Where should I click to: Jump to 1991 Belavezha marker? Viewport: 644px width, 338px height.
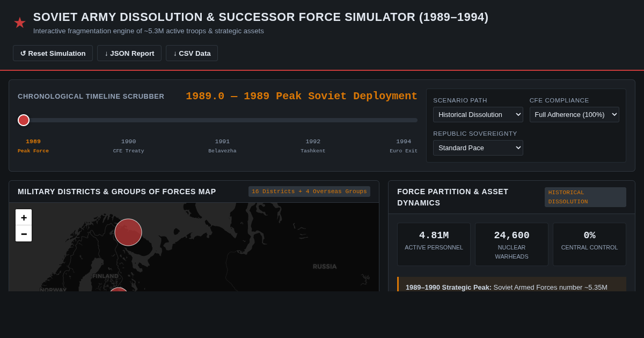click(222, 146)
